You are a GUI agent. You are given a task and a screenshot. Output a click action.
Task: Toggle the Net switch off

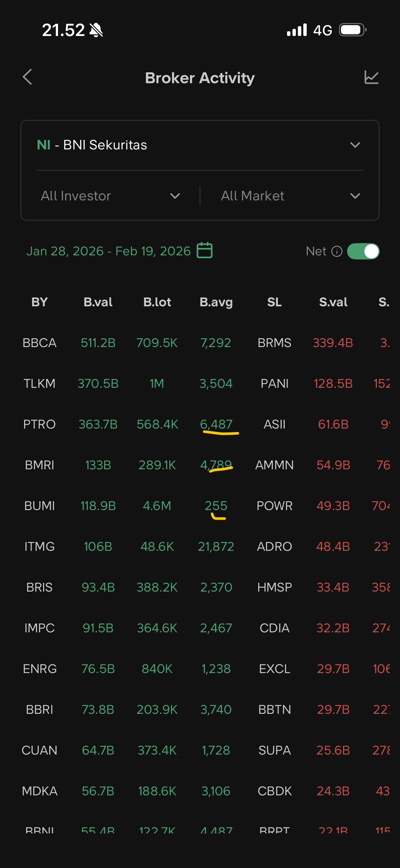[363, 251]
